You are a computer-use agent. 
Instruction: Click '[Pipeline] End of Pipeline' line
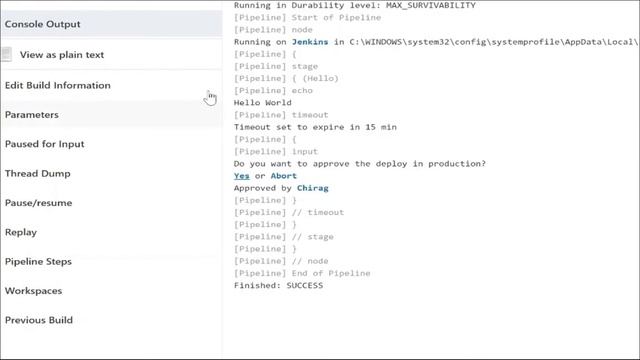tap(302, 273)
